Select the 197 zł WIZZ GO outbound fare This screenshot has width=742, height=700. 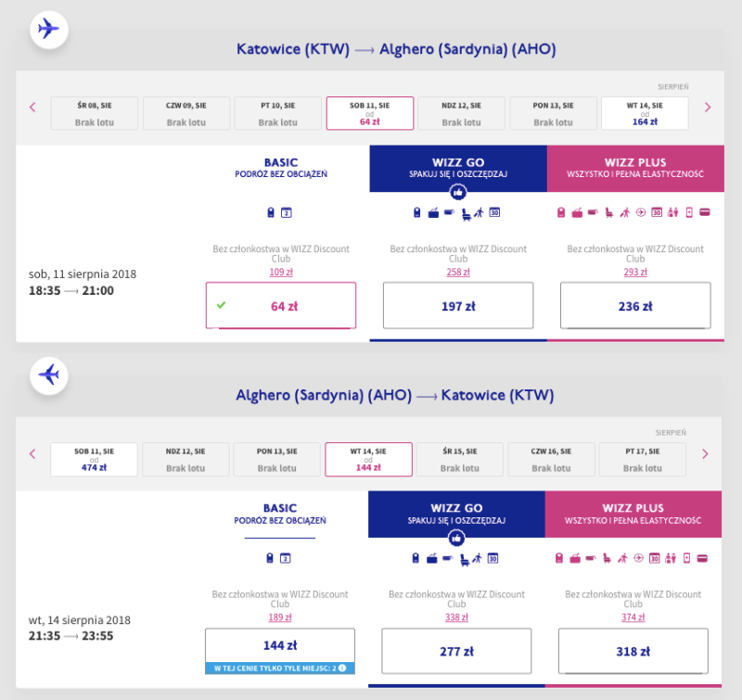(458, 306)
